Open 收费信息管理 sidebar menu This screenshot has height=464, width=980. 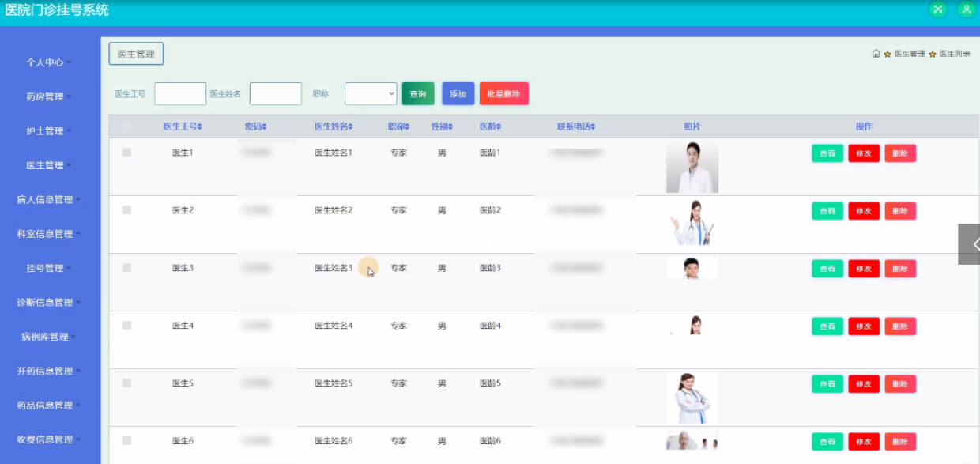tap(49, 439)
